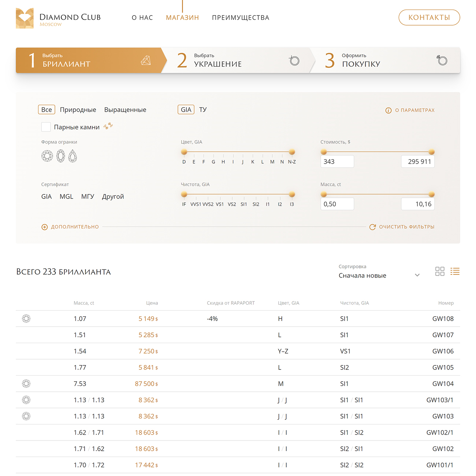Click the paired stones icon
476x476 pixels.
point(108,126)
